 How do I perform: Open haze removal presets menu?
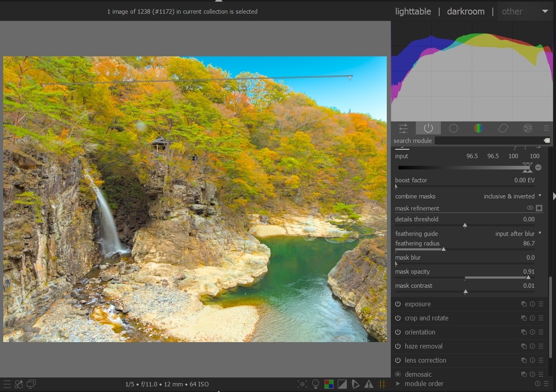[x=541, y=346]
